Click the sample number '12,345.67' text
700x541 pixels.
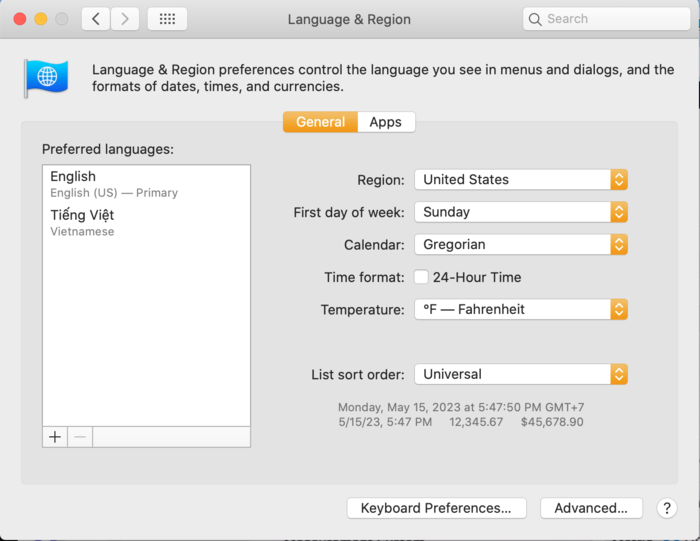point(476,422)
